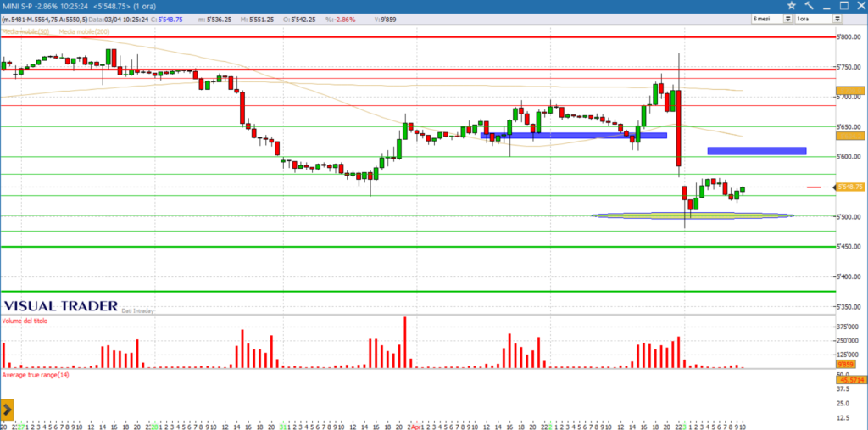868x430 pixels.
Task: Click the 375'000 volume axis label
Action: coord(848,327)
